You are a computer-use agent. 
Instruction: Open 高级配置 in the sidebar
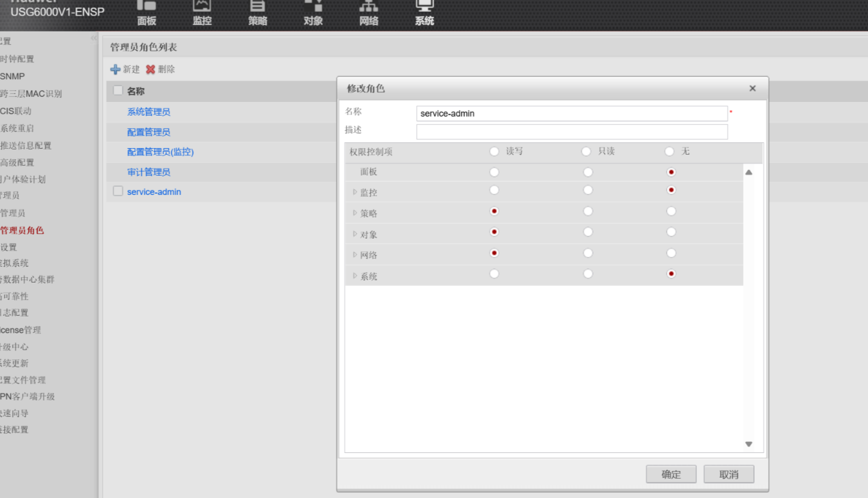coord(17,162)
